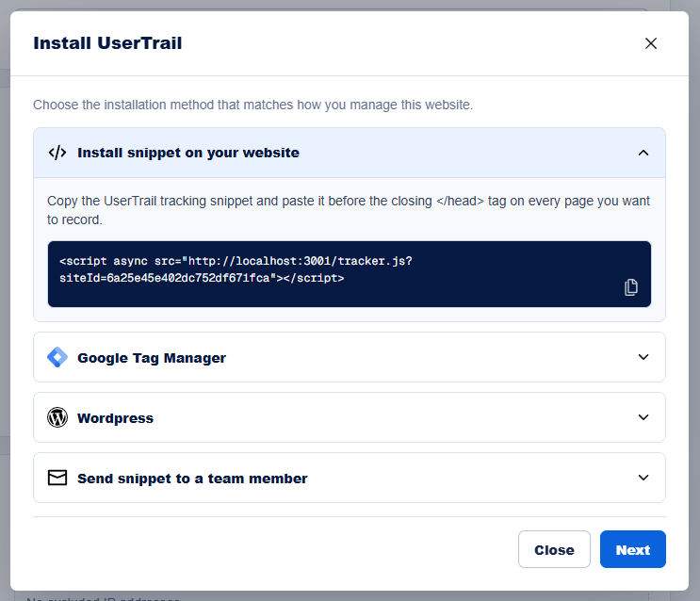Viewport: 700px width, 601px height.
Task: Close the Install UserTrail dialog with X
Action: (650, 43)
